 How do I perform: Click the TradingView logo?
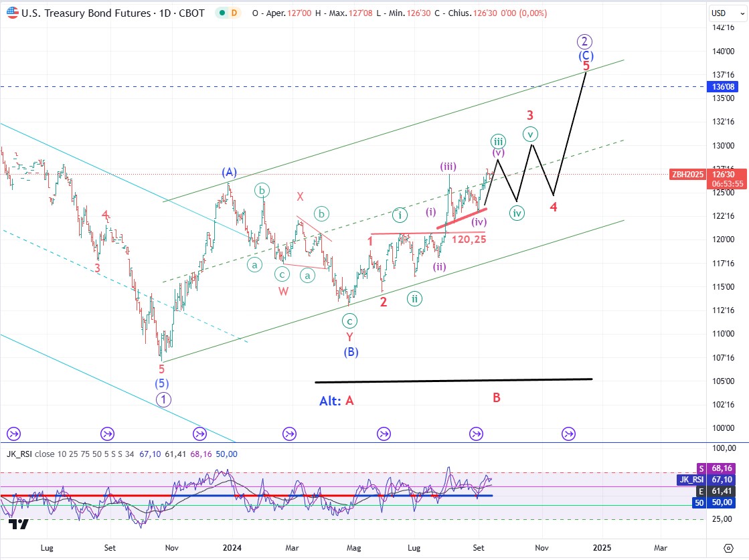[x=19, y=524]
